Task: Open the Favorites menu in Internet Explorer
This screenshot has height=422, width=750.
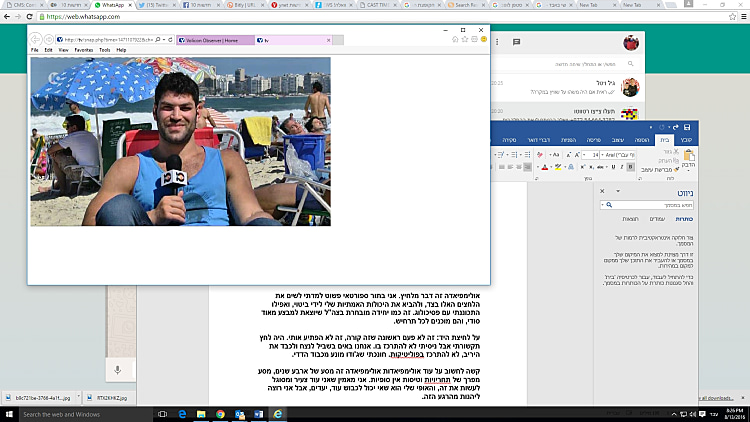Action: [83, 49]
